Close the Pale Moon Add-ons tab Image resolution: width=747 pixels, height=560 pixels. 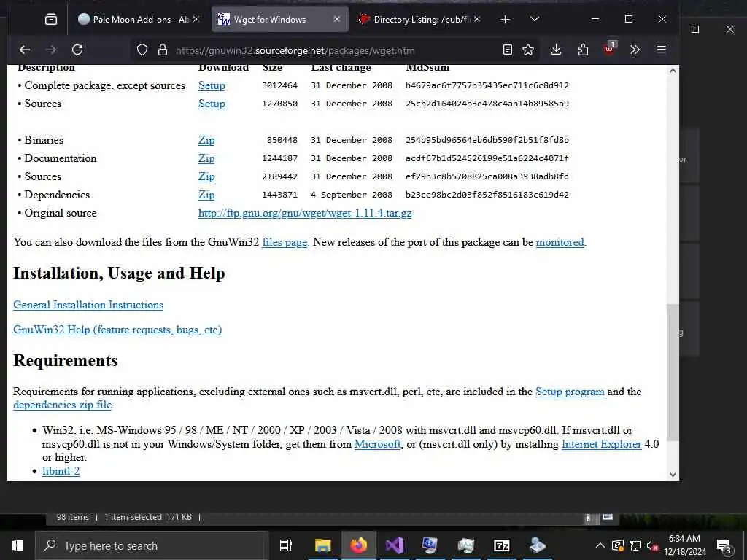(196, 19)
